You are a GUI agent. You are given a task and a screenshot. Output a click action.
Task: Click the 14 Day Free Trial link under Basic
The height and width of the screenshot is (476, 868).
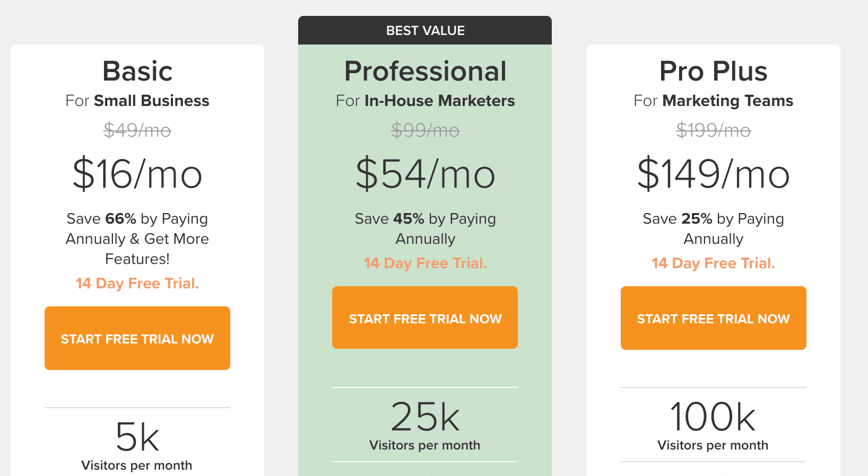click(137, 283)
